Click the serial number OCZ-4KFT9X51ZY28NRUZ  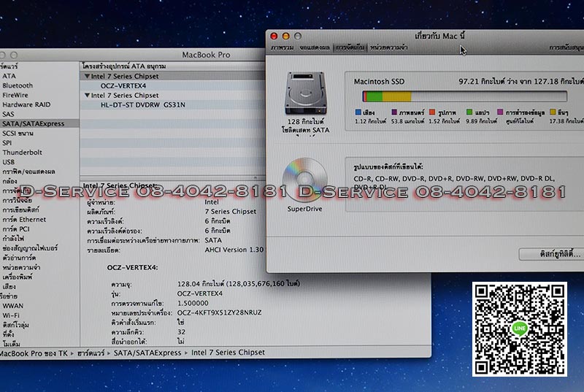point(220,312)
